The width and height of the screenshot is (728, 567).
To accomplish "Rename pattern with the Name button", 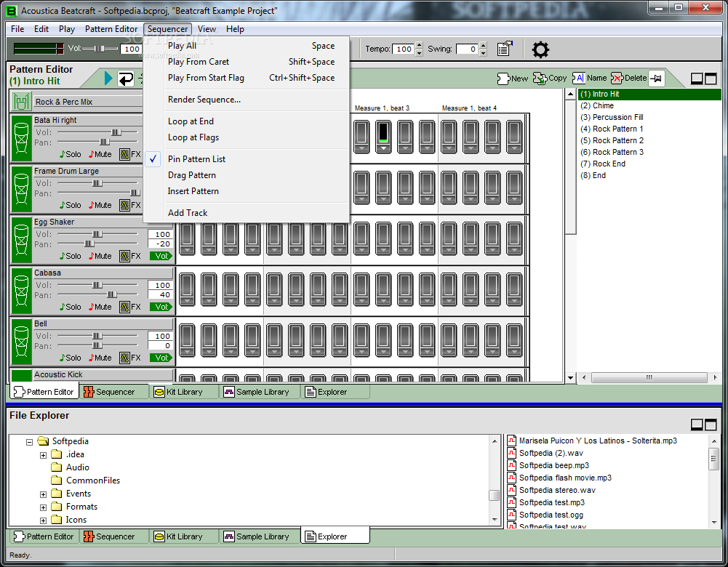I will pyautogui.click(x=590, y=78).
